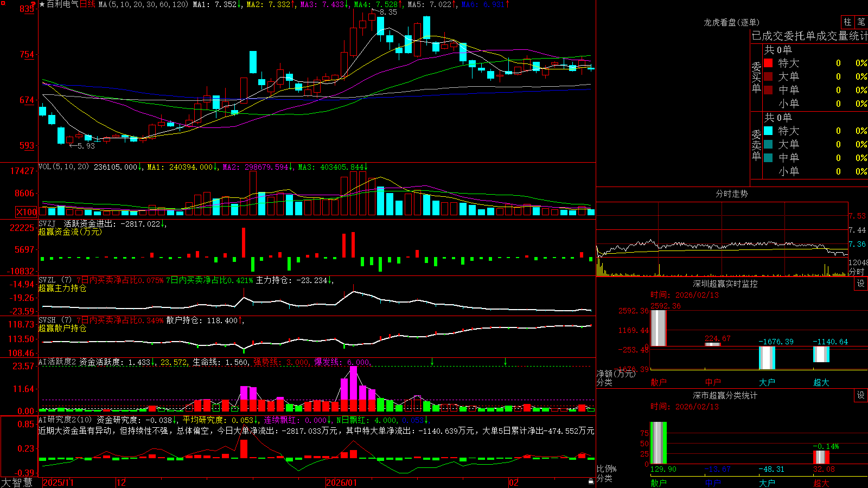Click the X100 volume multiplier box

click(27, 212)
